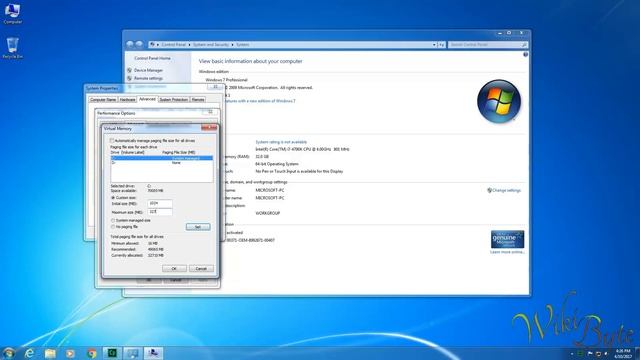640x360 pixels.
Task: Click the Action Center flag tray icon
Action: tap(590, 353)
